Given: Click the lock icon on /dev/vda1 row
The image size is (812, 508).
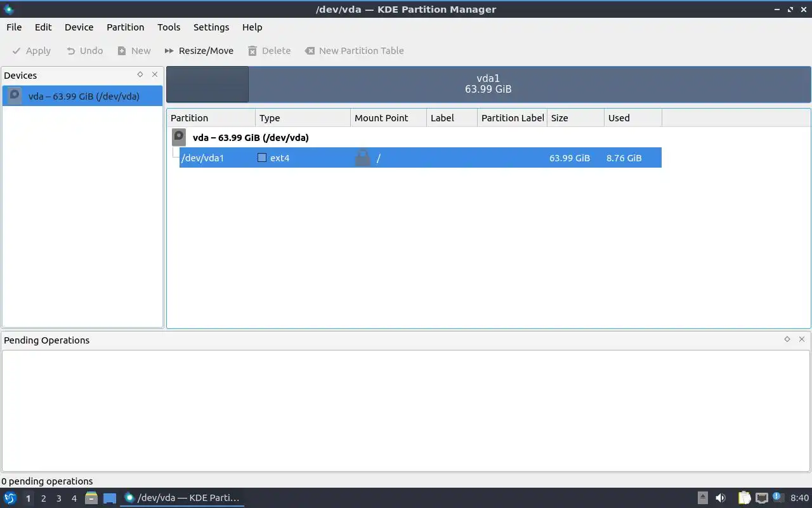Looking at the screenshot, I should (x=362, y=157).
